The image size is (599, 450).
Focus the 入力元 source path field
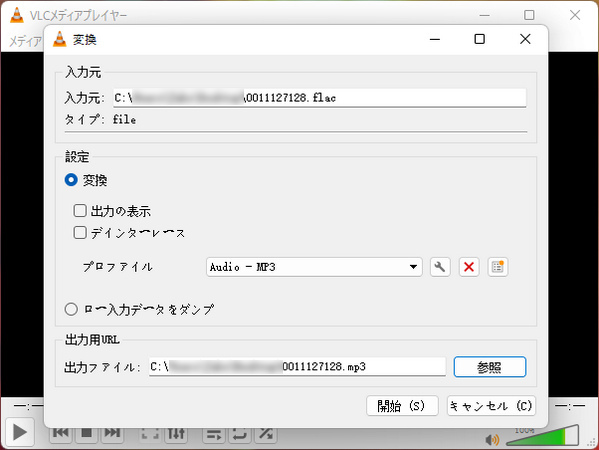(319, 98)
